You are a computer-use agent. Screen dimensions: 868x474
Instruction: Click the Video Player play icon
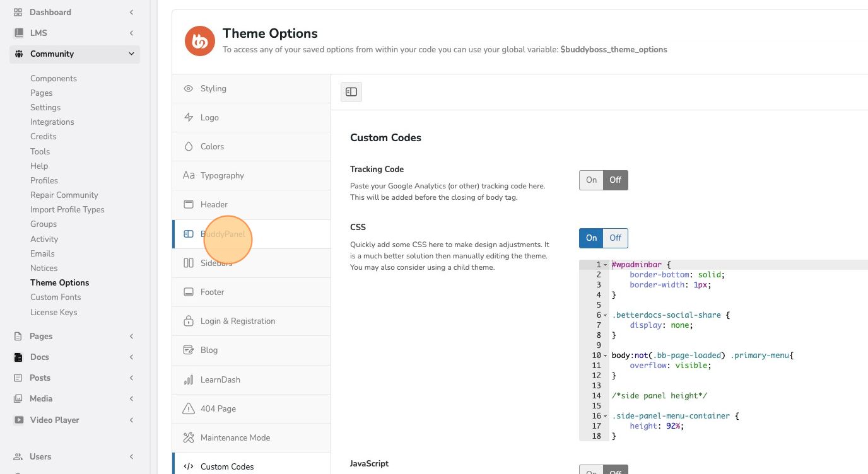tap(18, 420)
